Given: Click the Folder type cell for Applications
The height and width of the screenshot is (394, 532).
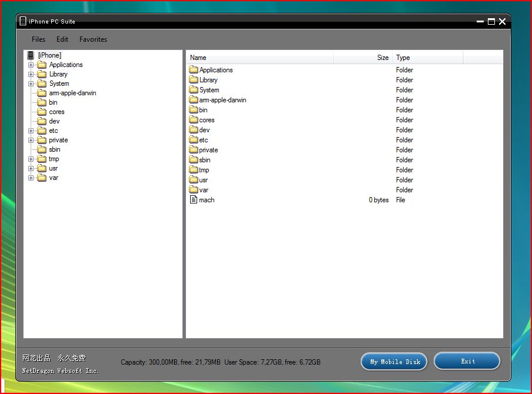Looking at the screenshot, I should point(404,70).
